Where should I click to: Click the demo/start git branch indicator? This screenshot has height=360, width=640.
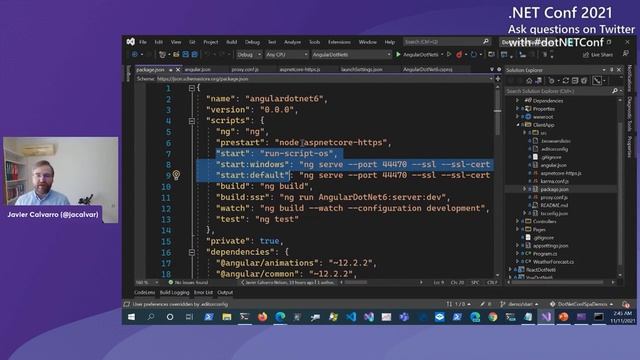pyautogui.click(x=519, y=304)
